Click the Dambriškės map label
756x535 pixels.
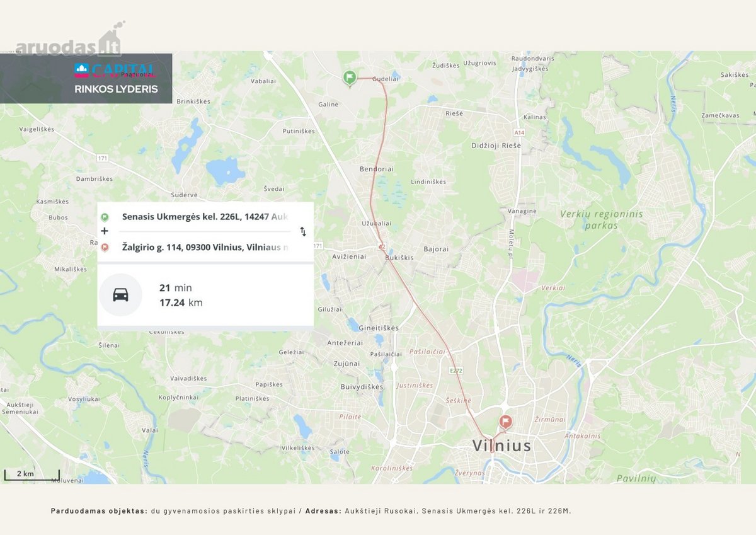[x=94, y=179]
